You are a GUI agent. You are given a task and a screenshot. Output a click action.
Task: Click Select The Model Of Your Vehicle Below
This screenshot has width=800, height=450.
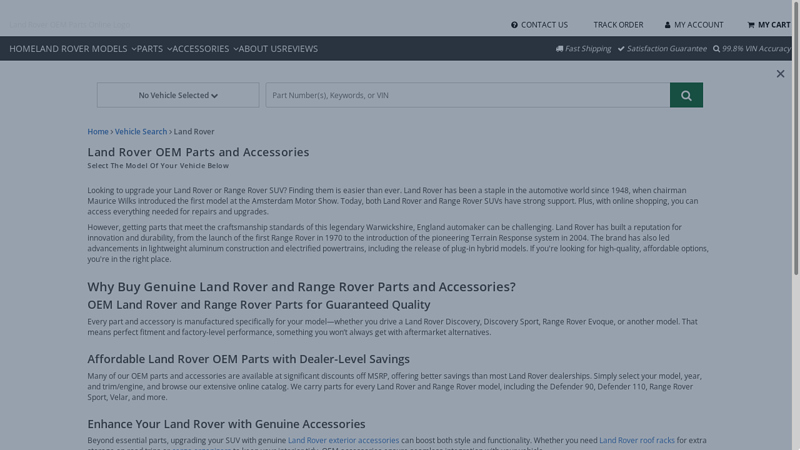(x=158, y=165)
